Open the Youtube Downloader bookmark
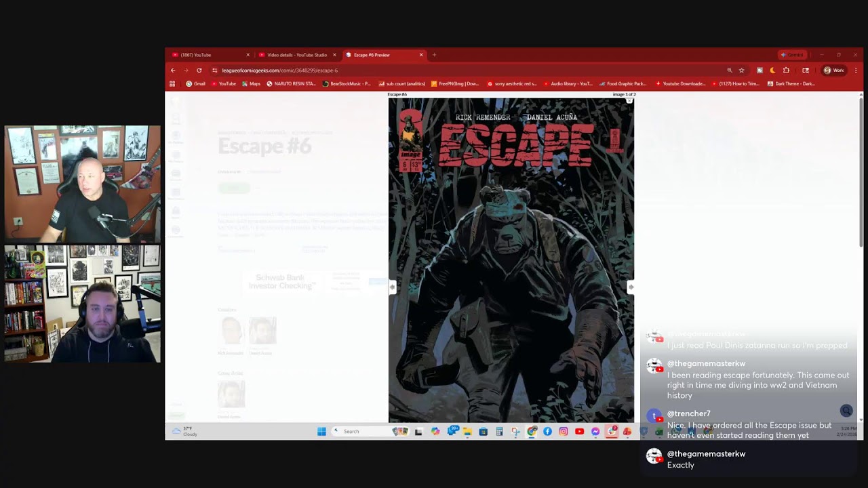This screenshot has width=868, height=488. click(x=680, y=84)
